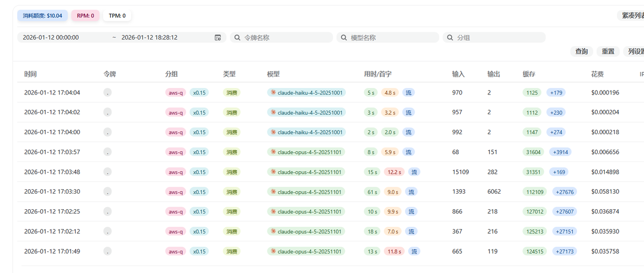The height and width of the screenshot is (273, 644).
Task: Click timestamp 2026-01-12 17:01:49
Action: (52, 251)
